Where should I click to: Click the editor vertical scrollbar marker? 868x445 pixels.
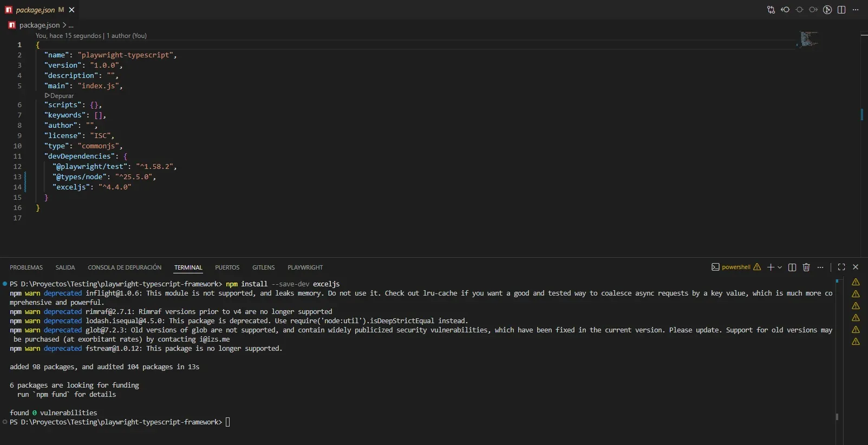click(862, 115)
